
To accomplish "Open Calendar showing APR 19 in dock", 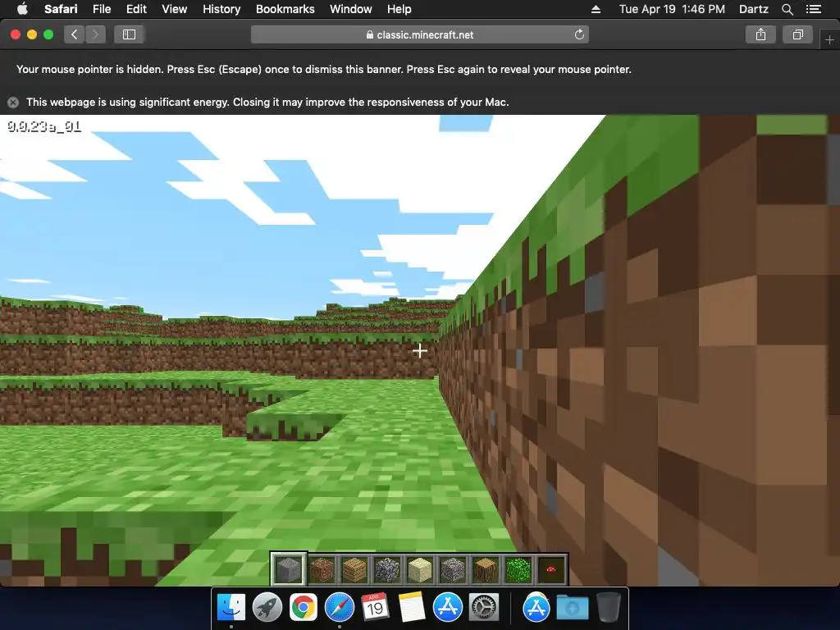I will (x=375, y=608).
